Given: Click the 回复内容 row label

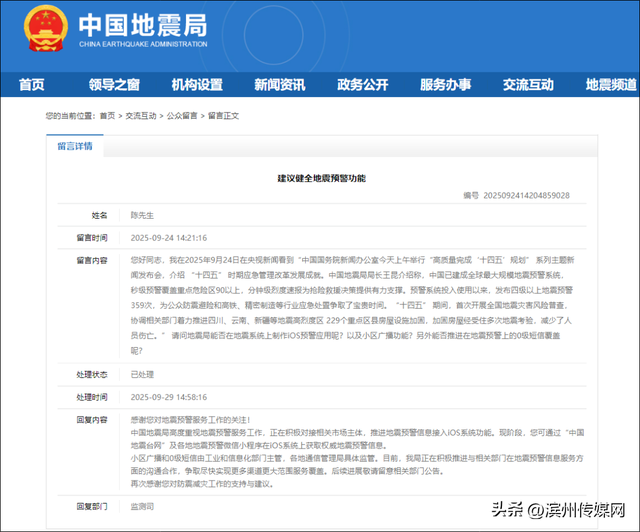Looking at the screenshot, I should 92,419.
